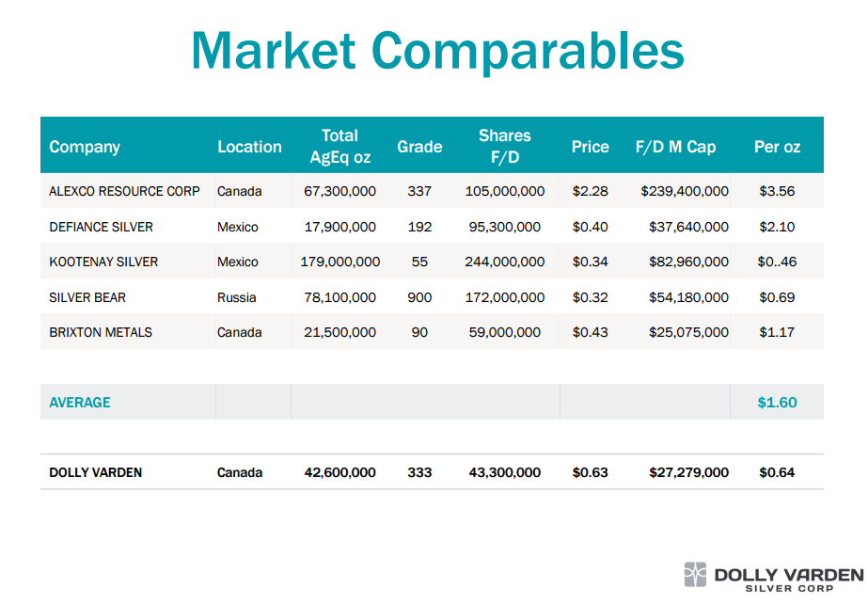868x604 pixels.
Task: Click DEFIANCE SILVER company name
Action: pyautogui.click(x=102, y=227)
